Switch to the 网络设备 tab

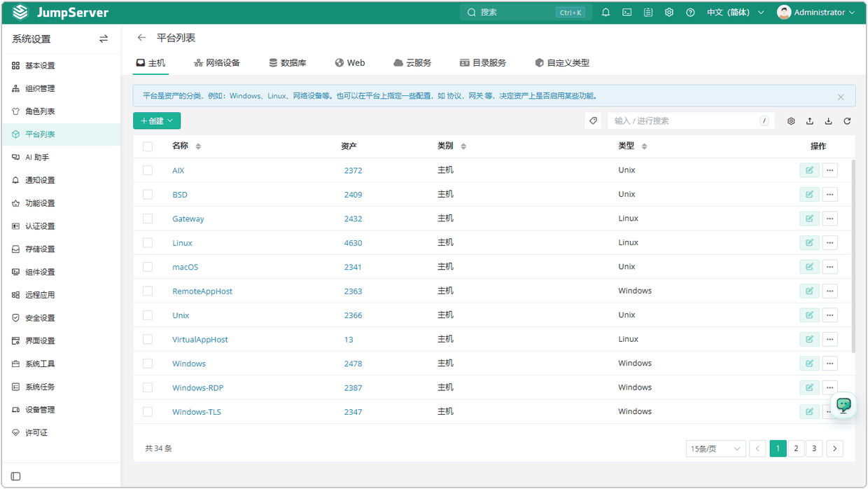coord(217,63)
